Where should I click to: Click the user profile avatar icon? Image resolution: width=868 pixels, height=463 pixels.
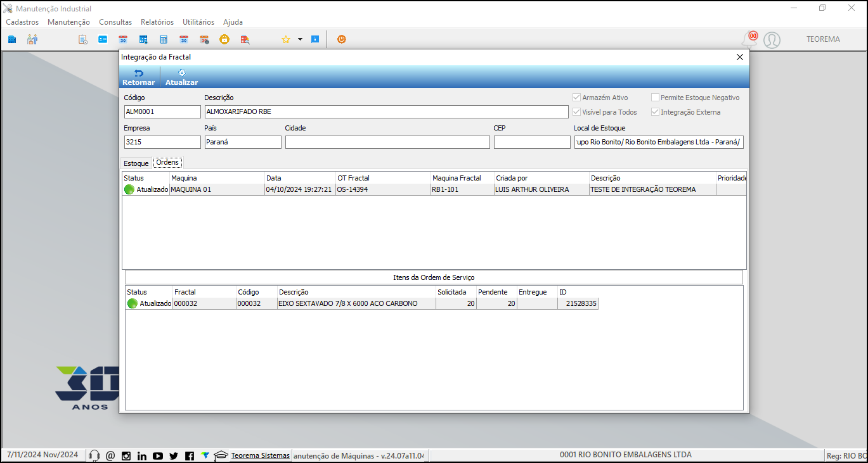tap(772, 40)
